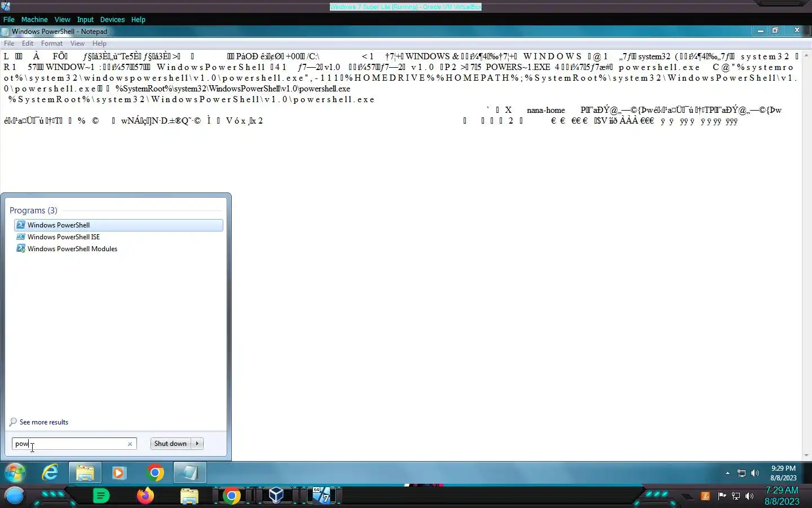Screen dimensions: 812x508
Task: Open VirtualBox Input menu
Action: pos(85,19)
